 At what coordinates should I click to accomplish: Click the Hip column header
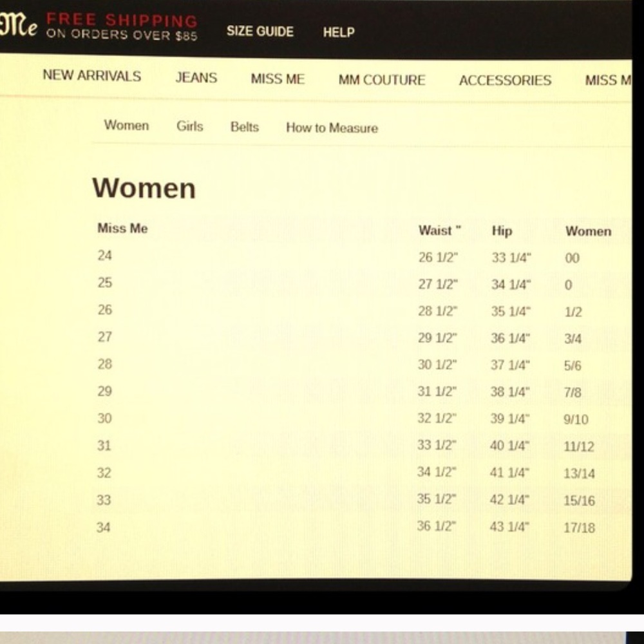(502, 231)
